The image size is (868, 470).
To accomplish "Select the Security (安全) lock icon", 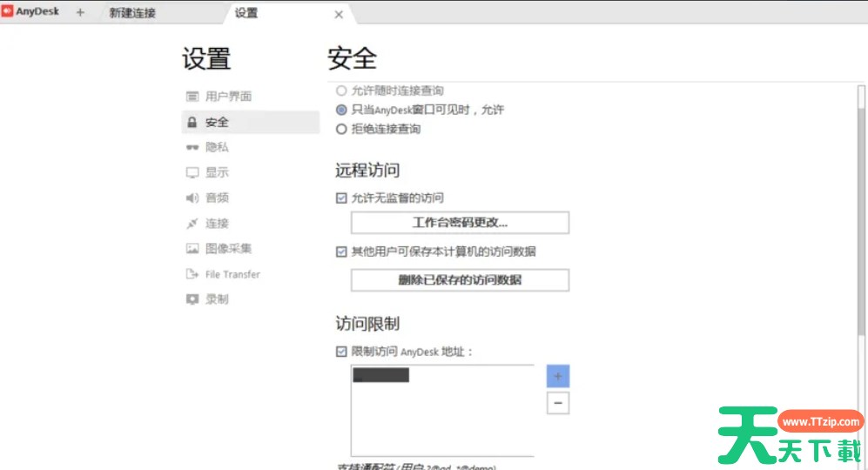I will [x=192, y=123].
